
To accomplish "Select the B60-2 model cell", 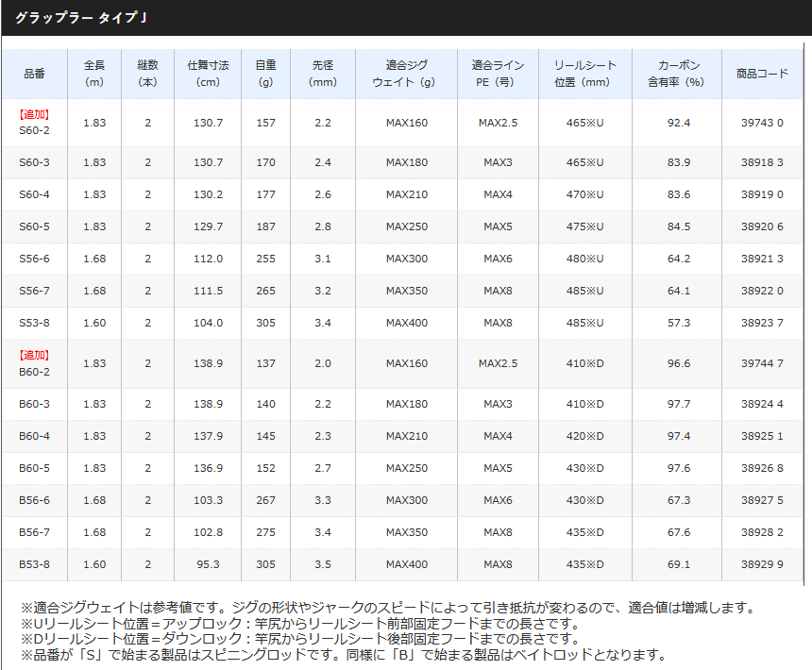I will [x=34, y=363].
